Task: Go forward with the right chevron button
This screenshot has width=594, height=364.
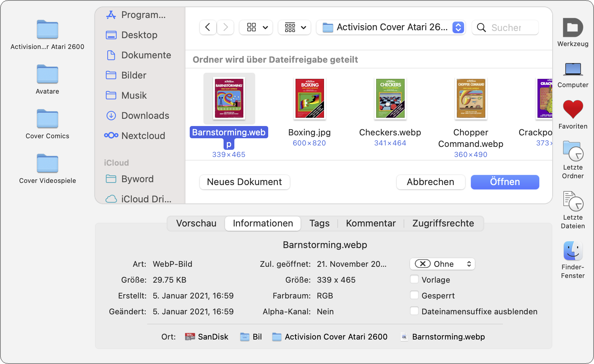Action: 226,27
